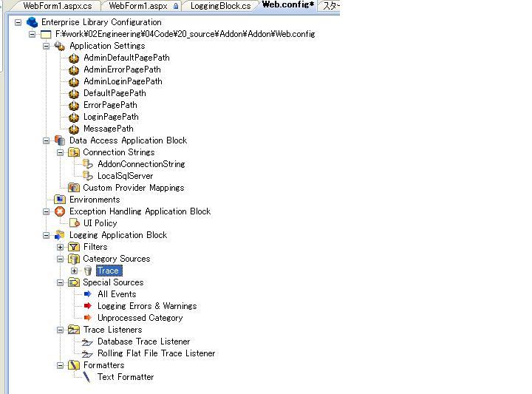
Task: Click the Data Access Application Block database icon
Action: [60, 140]
